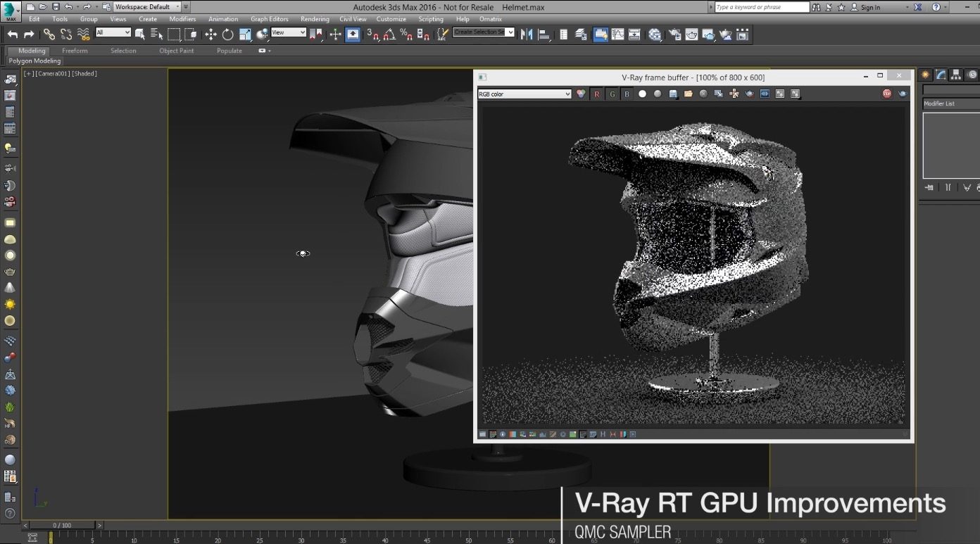Viewport: 980px width, 544px height.
Task: Open the Hierarchy command panel tab
Action: (957, 75)
